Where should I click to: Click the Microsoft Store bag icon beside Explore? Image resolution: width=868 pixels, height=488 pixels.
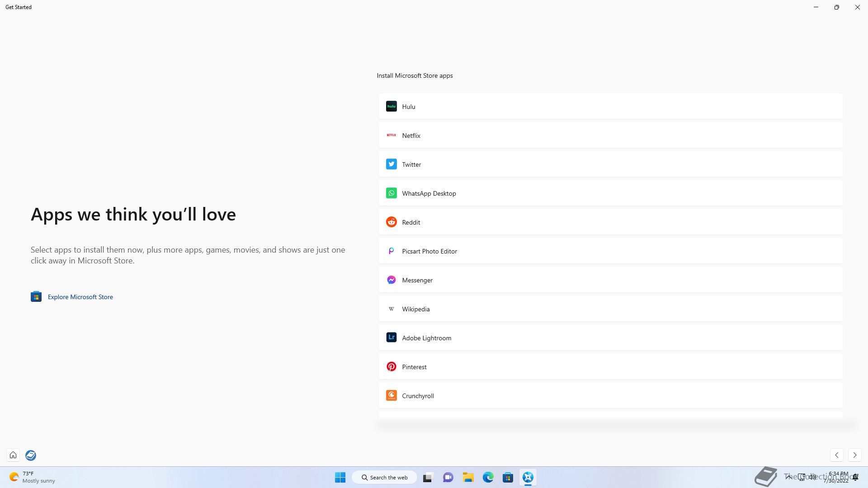[36, 296]
